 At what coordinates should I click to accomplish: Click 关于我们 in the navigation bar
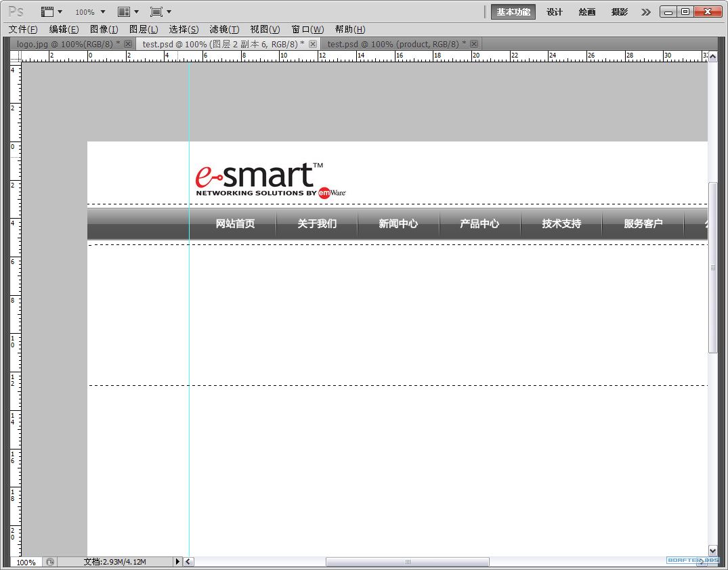click(317, 223)
